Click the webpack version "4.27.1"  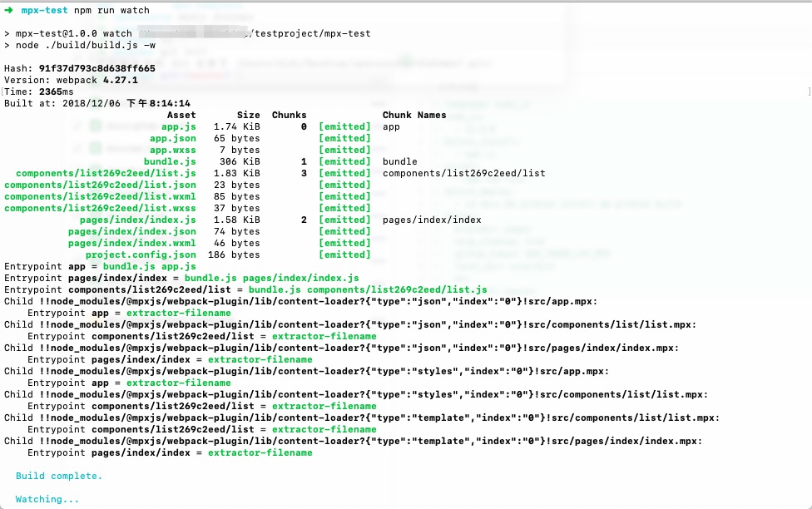pos(120,81)
